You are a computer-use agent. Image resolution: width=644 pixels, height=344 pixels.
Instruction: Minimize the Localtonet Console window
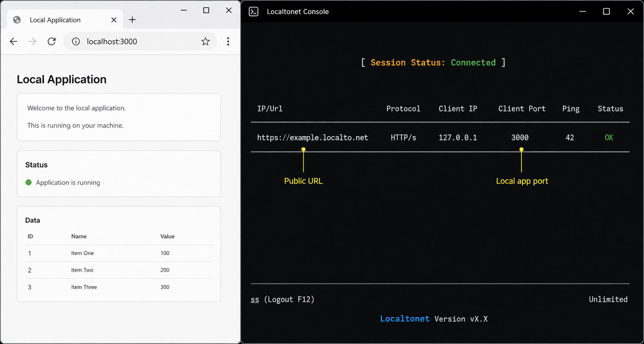coord(582,12)
